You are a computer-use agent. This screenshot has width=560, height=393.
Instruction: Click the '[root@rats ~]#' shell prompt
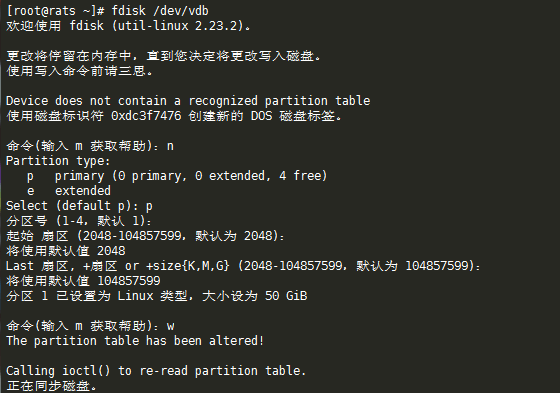tap(56, 11)
